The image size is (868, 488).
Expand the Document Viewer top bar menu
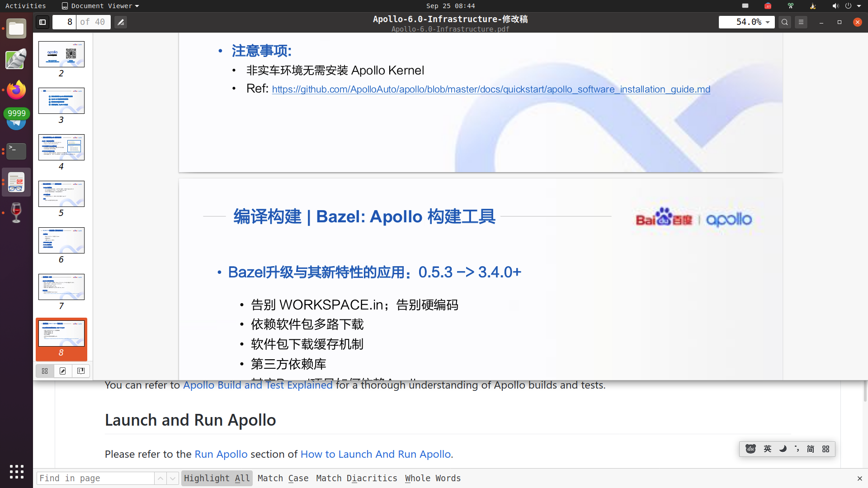pyautogui.click(x=100, y=6)
